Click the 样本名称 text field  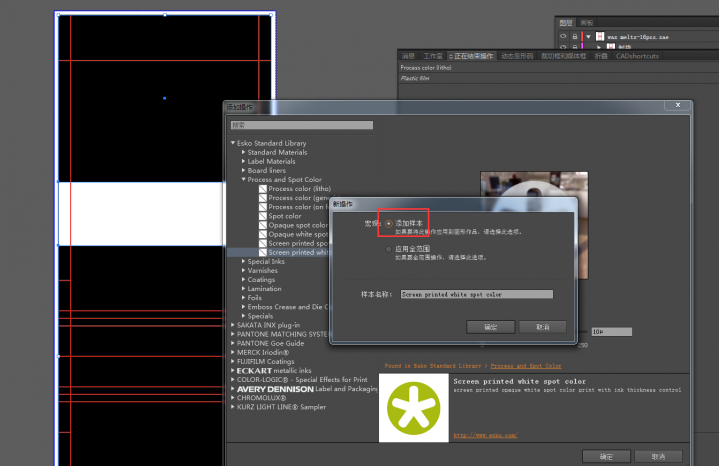[475, 295]
